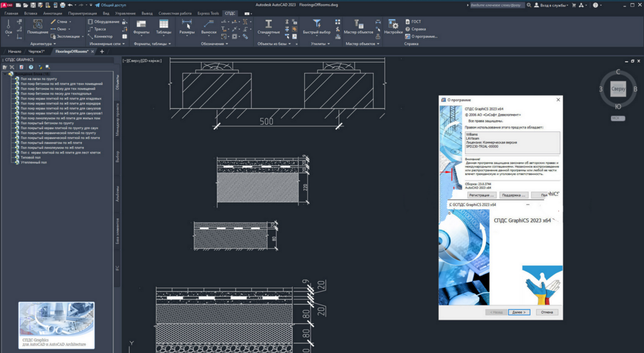Open the Express Tools ribbon tab

coord(208,13)
